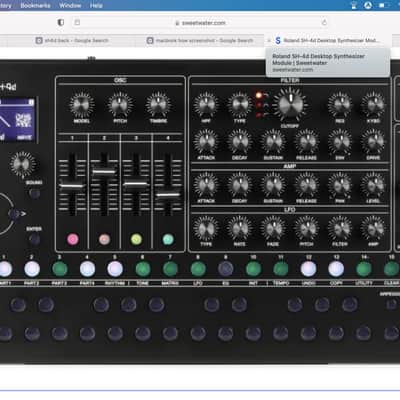Click the green TONE step button

pyautogui.click(x=143, y=269)
